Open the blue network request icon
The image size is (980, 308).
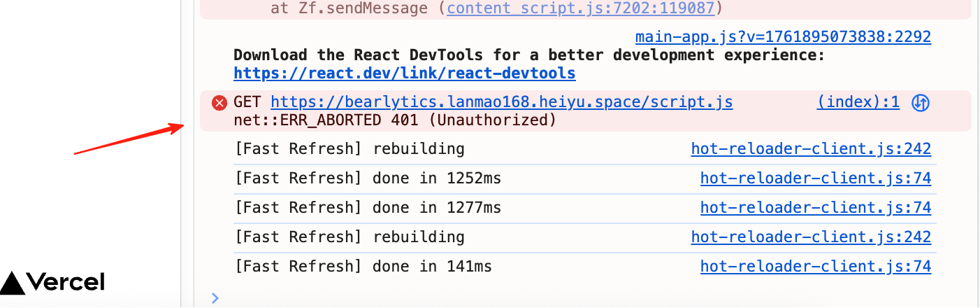tap(921, 103)
